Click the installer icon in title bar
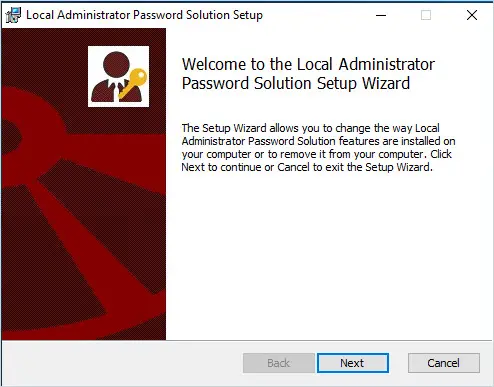The height and width of the screenshot is (387, 494). click(13, 15)
